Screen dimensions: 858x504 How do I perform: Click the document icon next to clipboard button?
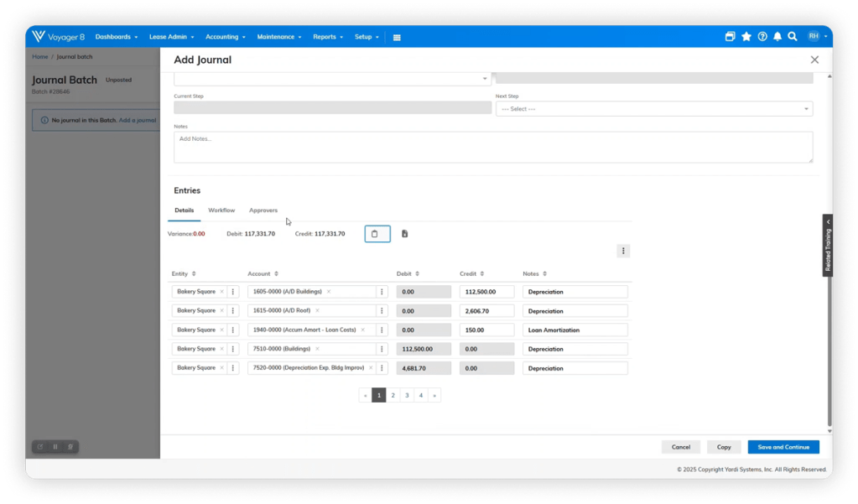[x=404, y=234]
